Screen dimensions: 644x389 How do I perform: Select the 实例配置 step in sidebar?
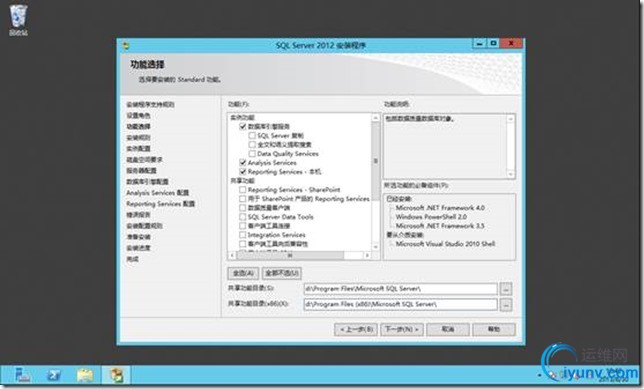point(138,149)
